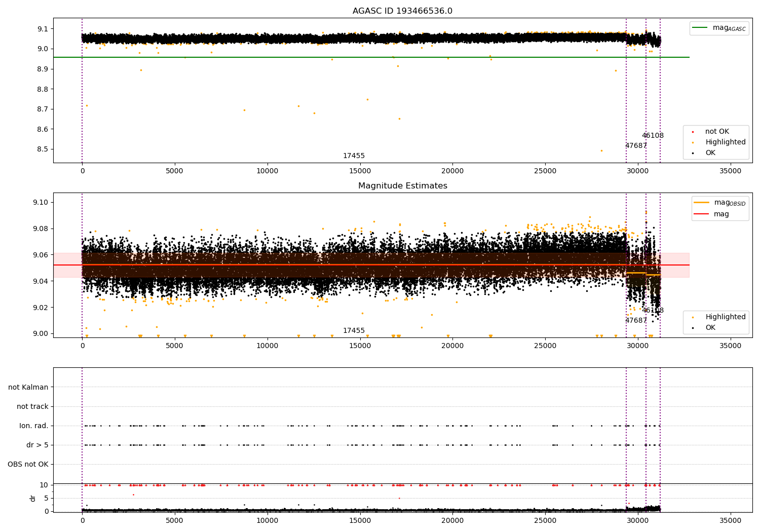Click the 8.5 y-tick label in top plot
Image resolution: width=760 pixels, height=532 pixels.
point(43,149)
